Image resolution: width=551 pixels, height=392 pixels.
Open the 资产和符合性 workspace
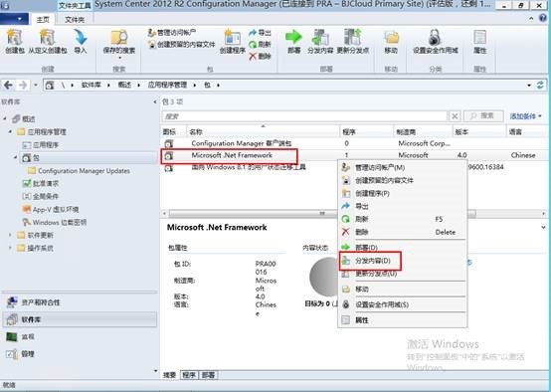click(80, 302)
